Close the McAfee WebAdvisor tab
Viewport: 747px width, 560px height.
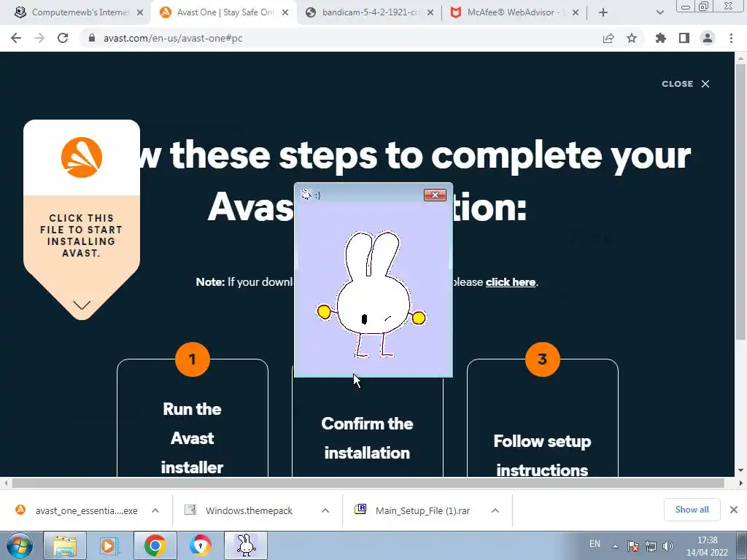[x=576, y=12]
